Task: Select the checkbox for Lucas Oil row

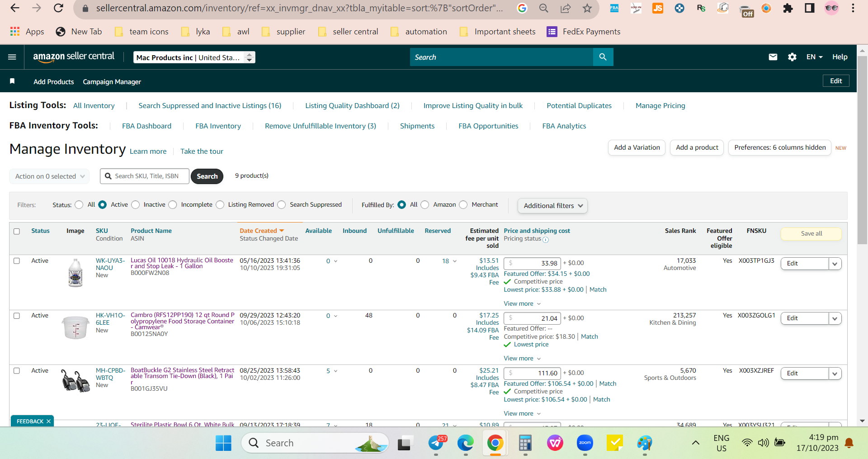Action: coord(17,261)
